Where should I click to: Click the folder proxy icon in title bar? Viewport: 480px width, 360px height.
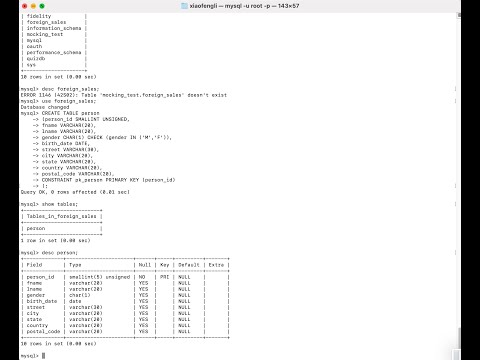[x=184, y=6]
